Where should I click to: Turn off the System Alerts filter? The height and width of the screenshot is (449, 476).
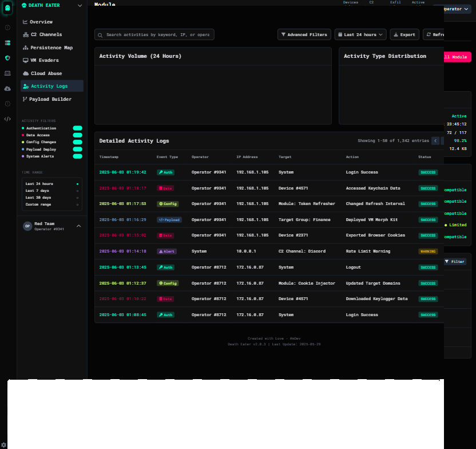(x=77, y=156)
